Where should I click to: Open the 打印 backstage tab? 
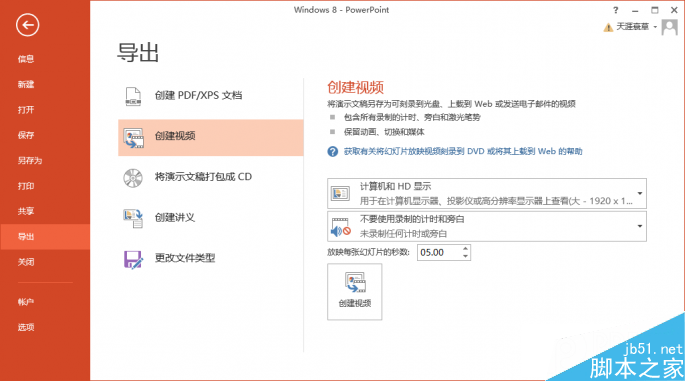(x=26, y=186)
